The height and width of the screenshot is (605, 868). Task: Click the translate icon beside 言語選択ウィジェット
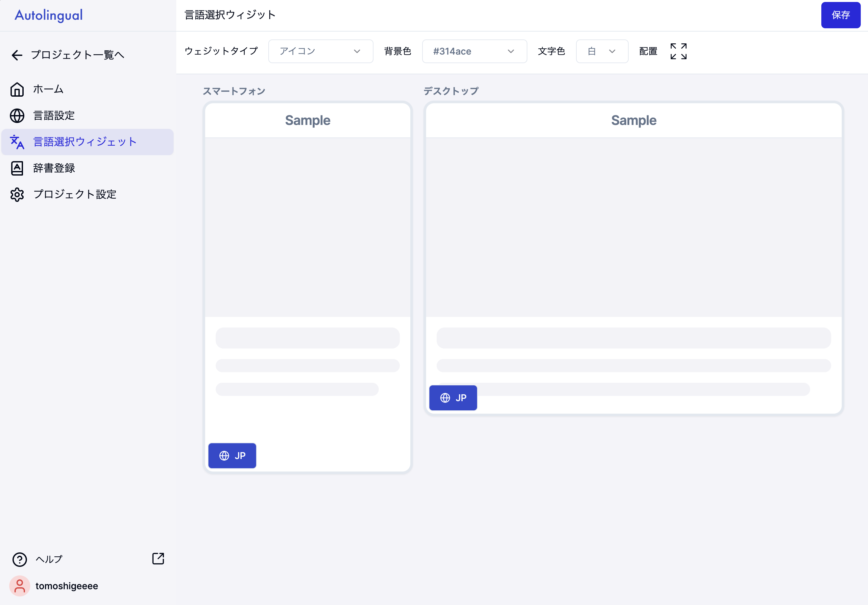tap(17, 142)
